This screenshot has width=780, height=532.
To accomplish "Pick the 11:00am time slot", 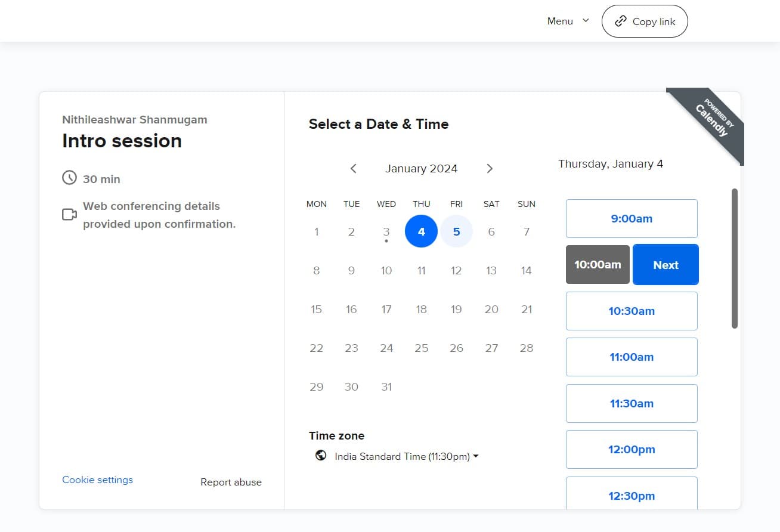I will click(632, 357).
